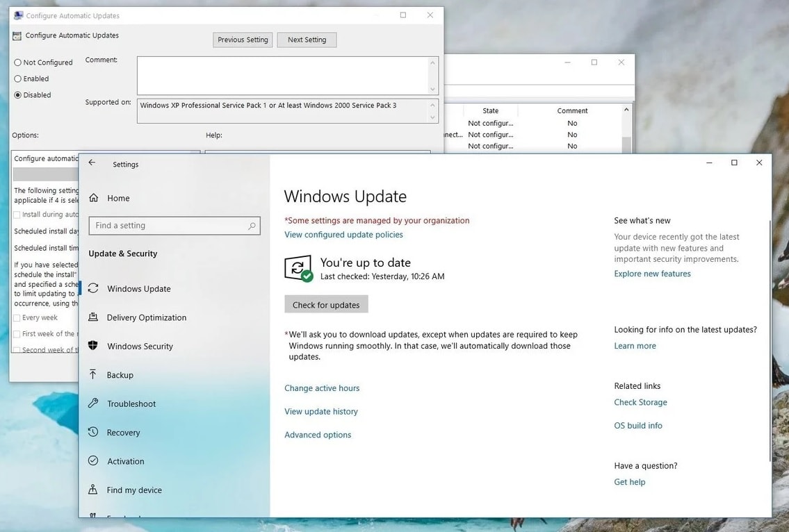The height and width of the screenshot is (532, 789).
Task: Open the Windows Security shield icon
Action: point(93,345)
